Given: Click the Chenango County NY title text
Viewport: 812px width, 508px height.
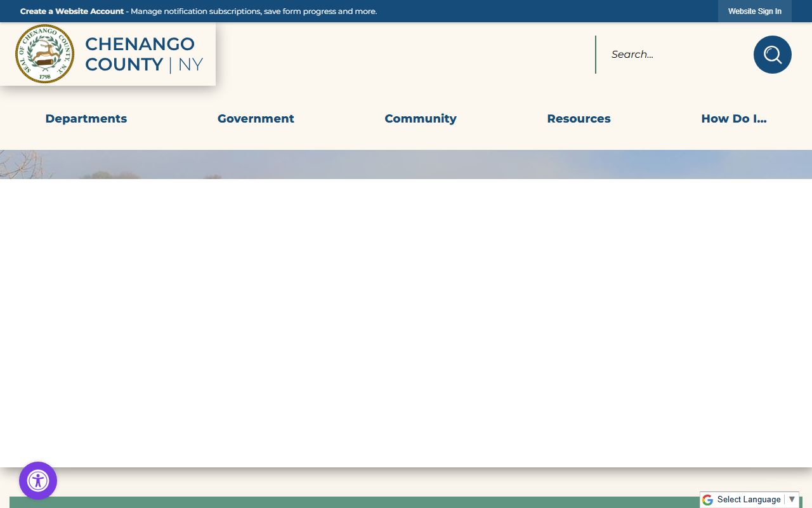Looking at the screenshot, I should point(144,54).
